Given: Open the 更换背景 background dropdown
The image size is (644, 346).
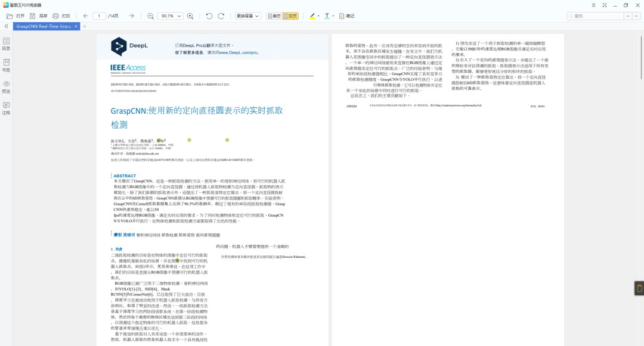Looking at the screenshot, I should tap(247, 16).
